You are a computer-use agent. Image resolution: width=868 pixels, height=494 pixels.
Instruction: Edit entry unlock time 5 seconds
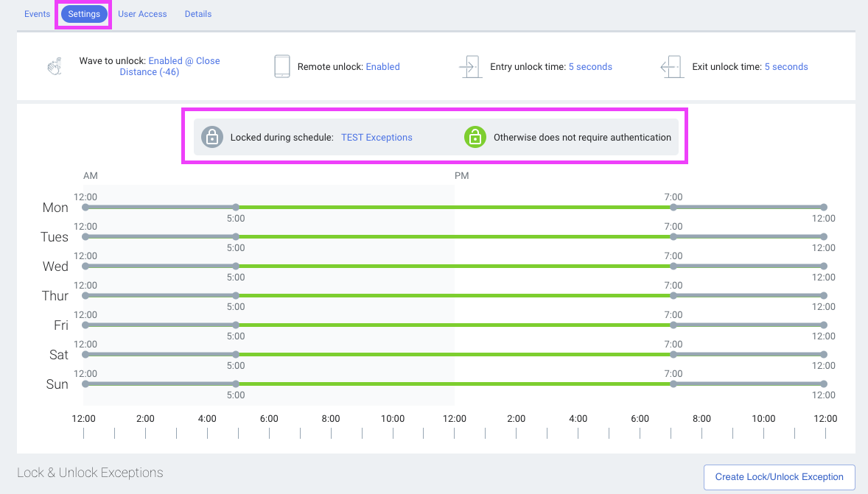click(590, 67)
